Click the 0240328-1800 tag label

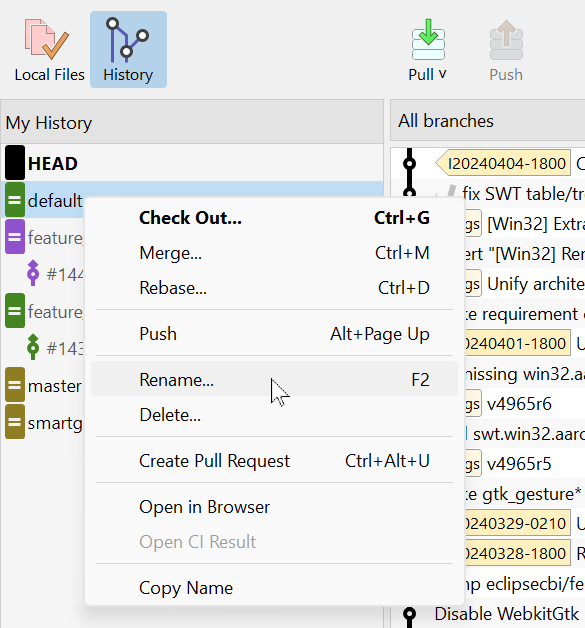pos(517,554)
